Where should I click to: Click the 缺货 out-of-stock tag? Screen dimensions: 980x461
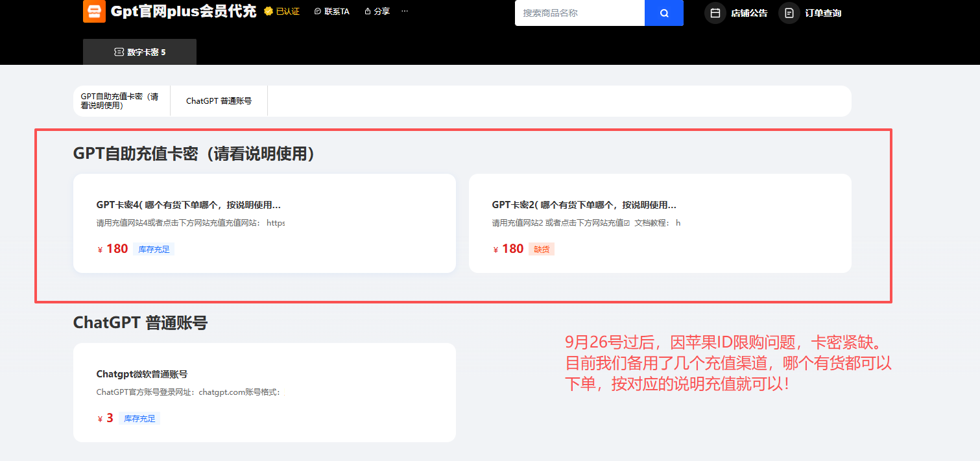[x=542, y=249]
